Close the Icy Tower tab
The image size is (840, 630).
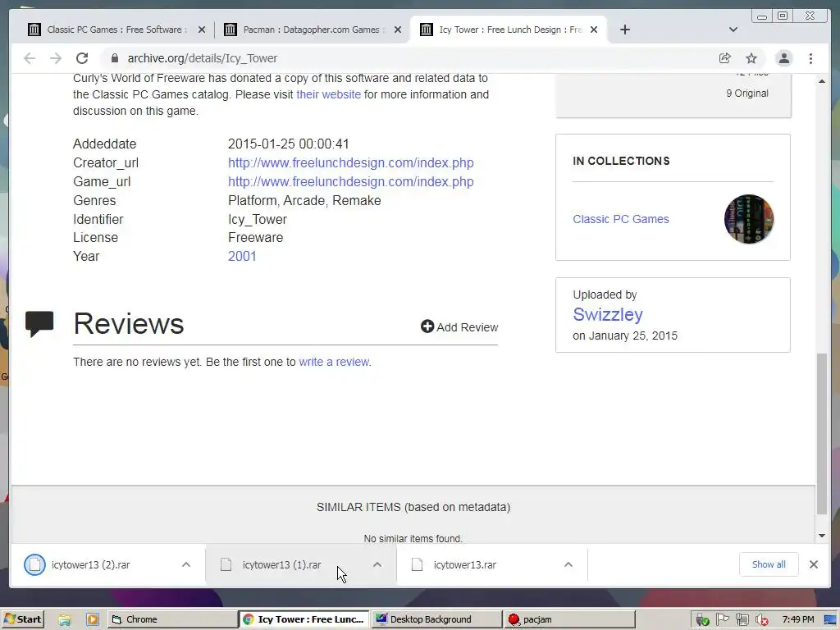point(594,30)
